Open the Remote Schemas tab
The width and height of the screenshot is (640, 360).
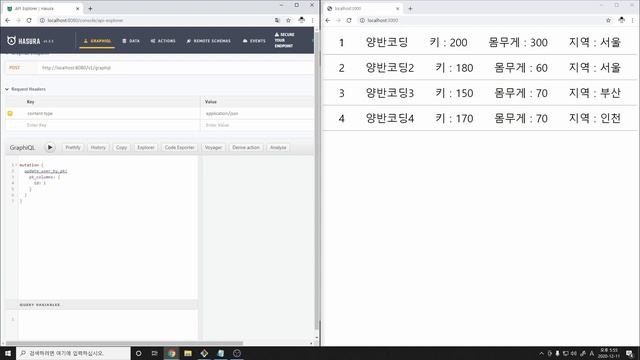209,41
